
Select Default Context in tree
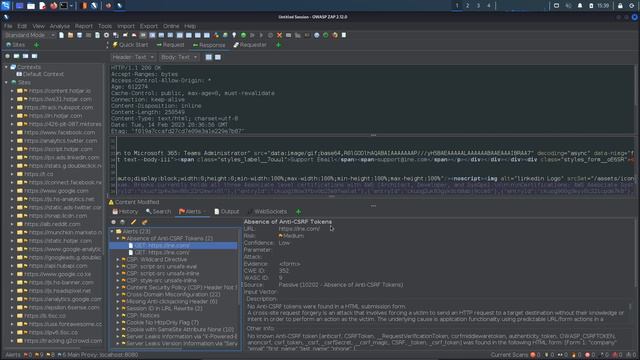coord(43,74)
